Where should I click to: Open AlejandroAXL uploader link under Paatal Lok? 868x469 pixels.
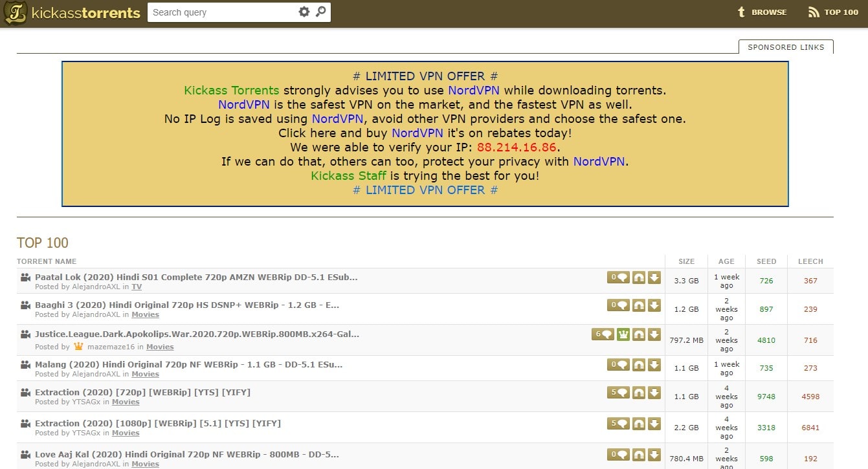(x=96, y=287)
